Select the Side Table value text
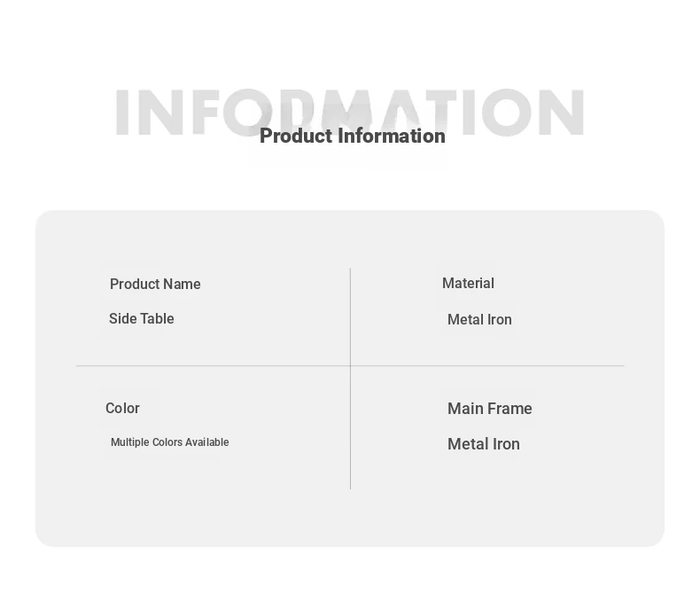 [142, 318]
